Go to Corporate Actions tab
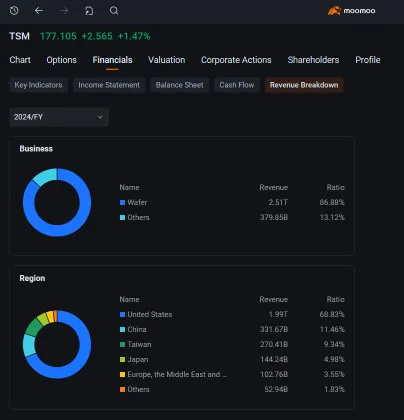Image resolution: width=404 pixels, height=420 pixels. 236,60
